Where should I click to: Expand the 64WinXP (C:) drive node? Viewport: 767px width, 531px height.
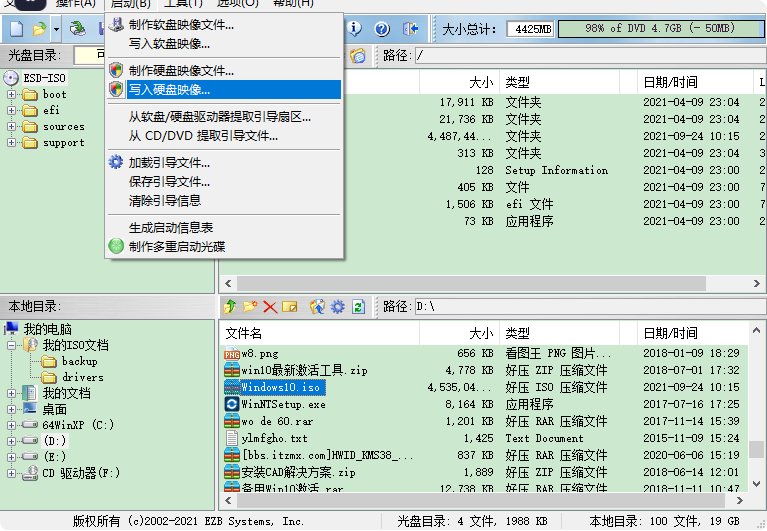12,425
